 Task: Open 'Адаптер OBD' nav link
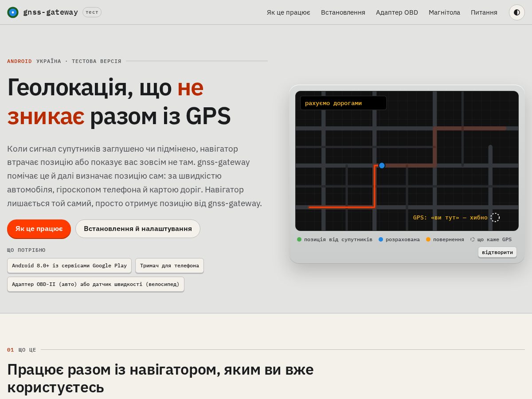tap(397, 12)
